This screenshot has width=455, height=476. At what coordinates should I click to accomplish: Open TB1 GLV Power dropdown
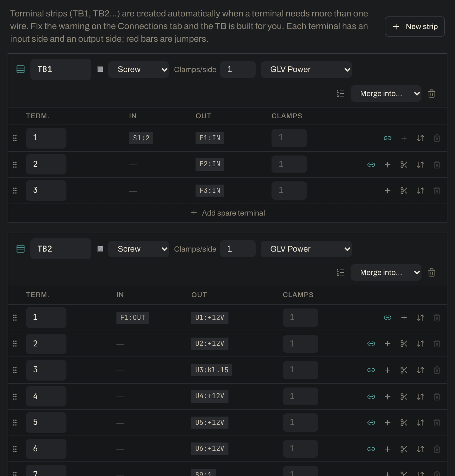(x=306, y=70)
